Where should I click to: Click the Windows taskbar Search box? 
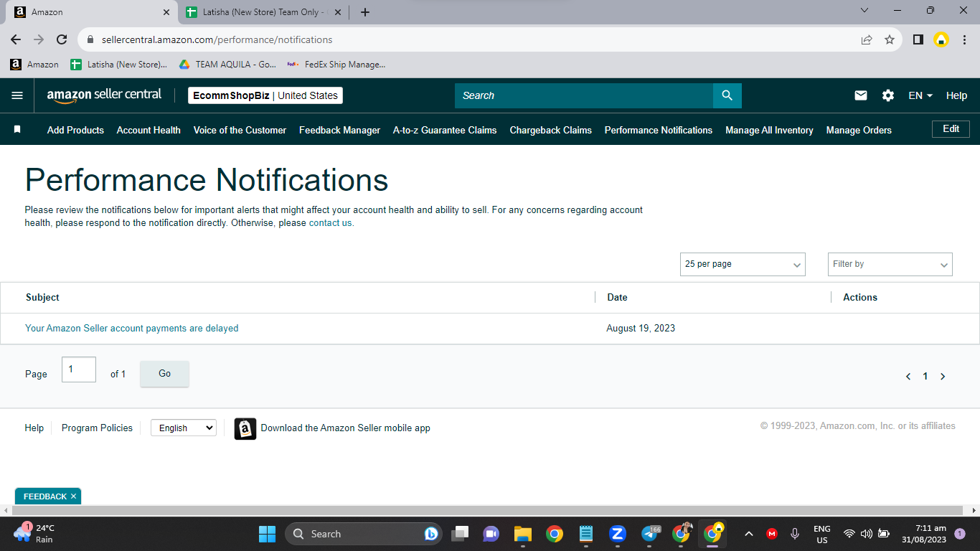(x=362, y=534)
